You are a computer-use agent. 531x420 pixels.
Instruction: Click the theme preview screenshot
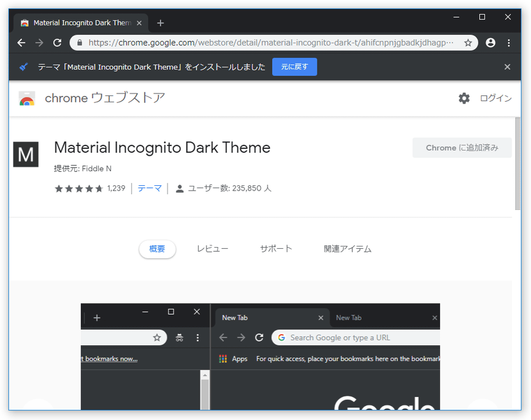(x=260, y=356)
